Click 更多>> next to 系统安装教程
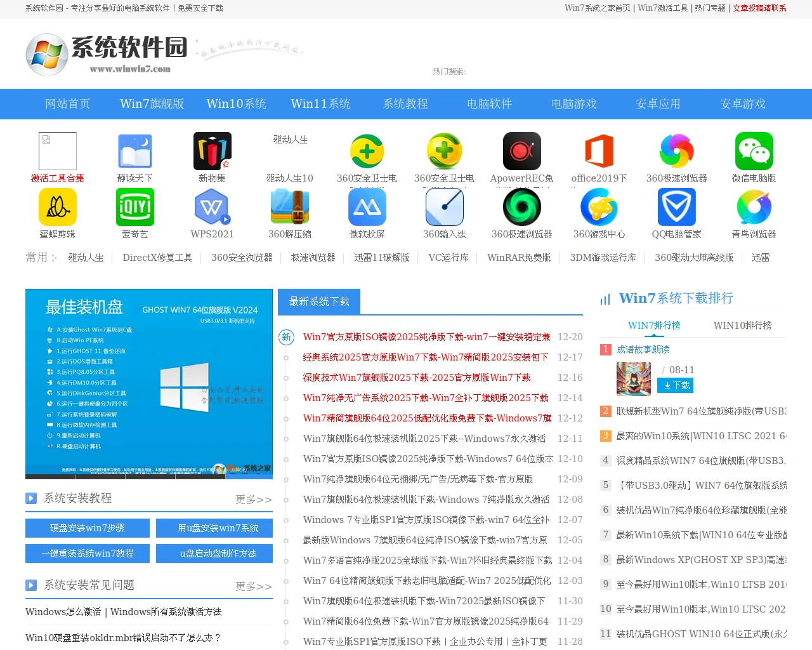The width and height of the screenshot is (812, 650). point(254,500)
